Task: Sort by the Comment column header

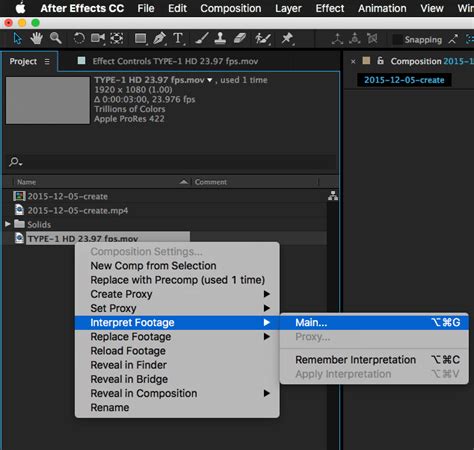Action: pos(211,182)
